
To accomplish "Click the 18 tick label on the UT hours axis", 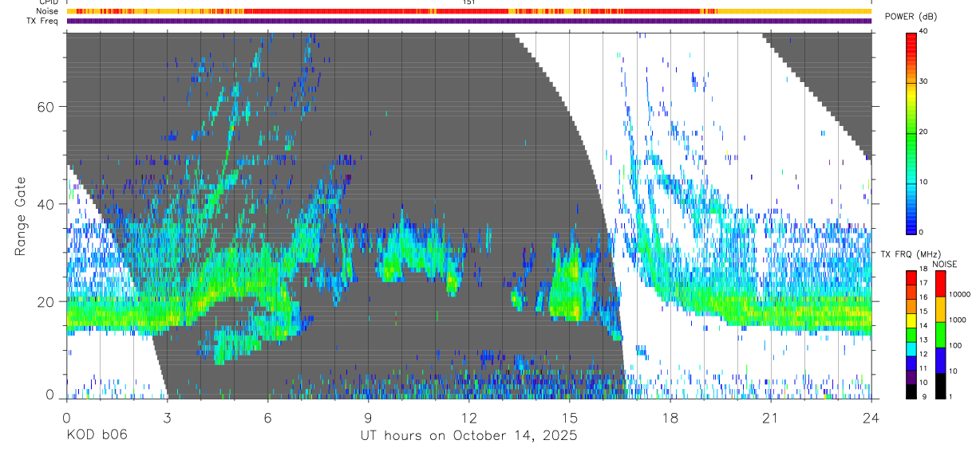I will tap(670, 418).
